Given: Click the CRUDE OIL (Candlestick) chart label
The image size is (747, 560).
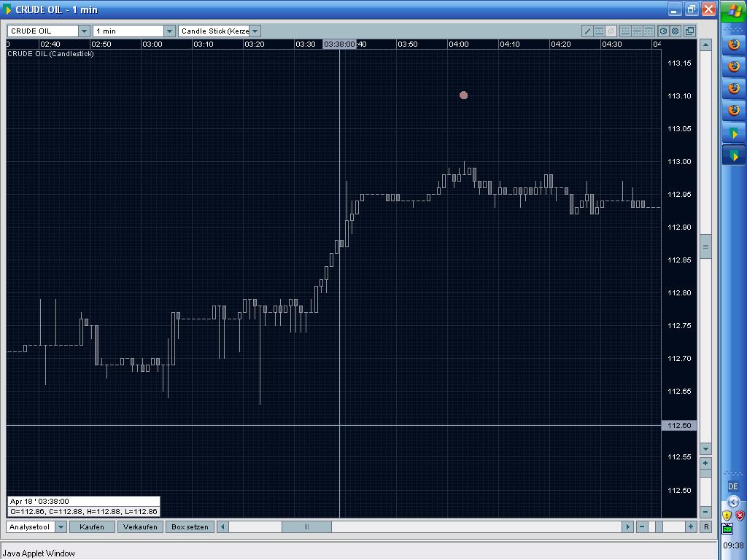Looking at the screenshot, I should (x=50, y=54).
